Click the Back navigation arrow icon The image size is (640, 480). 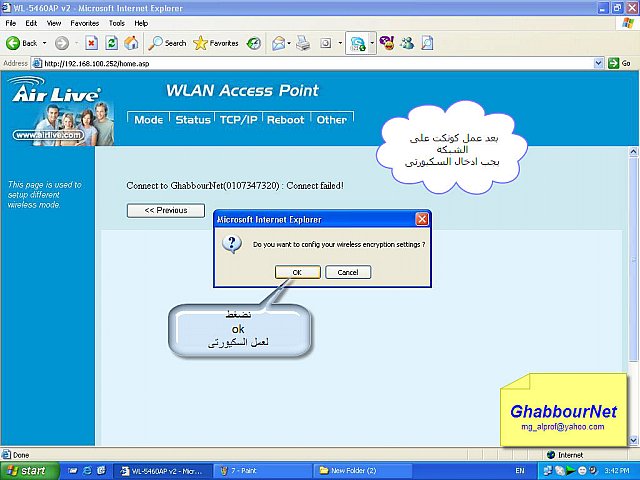pyautogui.click(x=13, y=43)
